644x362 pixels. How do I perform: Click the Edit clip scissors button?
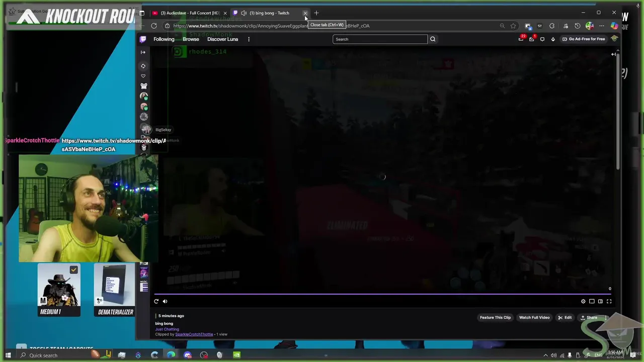[565, 318]
